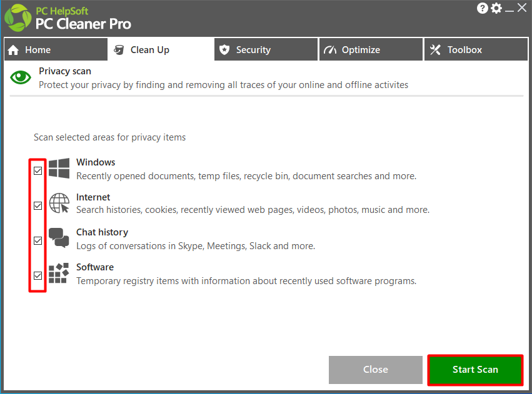The height and width of the screenshot is (394, 532).
Task: Open the Optimize tab
Action: point(371,49)
